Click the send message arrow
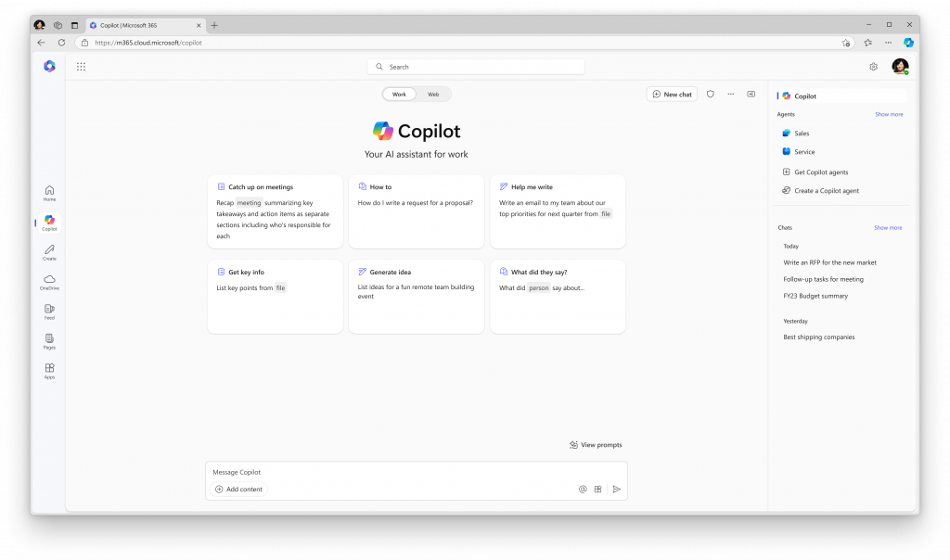The height and width of the screenshot is (560, 950). tap(617, 490)
